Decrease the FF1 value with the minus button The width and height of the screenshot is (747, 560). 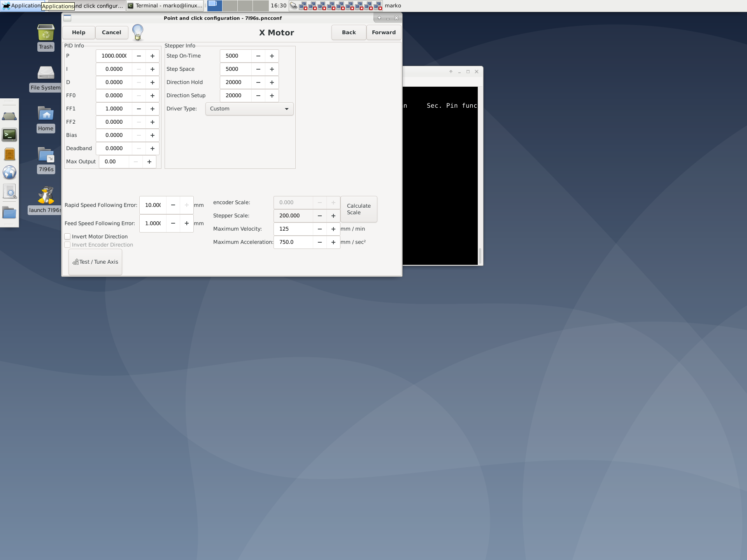(139, 109)
